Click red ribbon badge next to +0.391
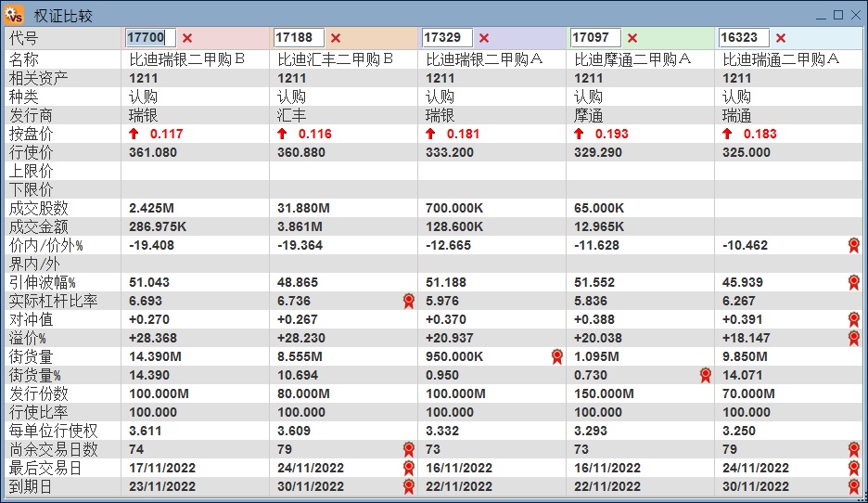This screenshot has width=868, height=503. pos(853,319)
